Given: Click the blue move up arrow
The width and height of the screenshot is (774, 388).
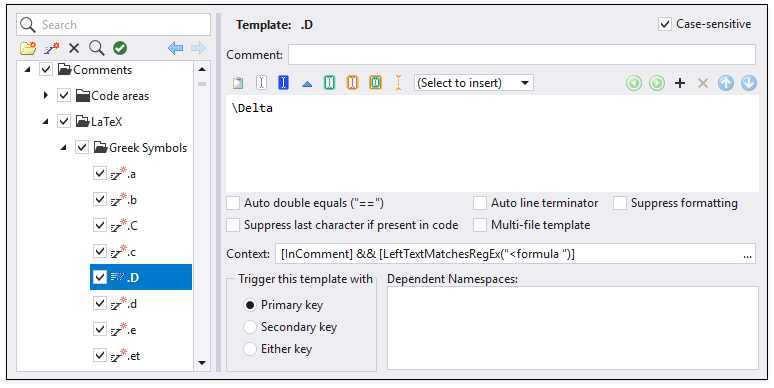Looking at the screenshot, I should point(726,83).
